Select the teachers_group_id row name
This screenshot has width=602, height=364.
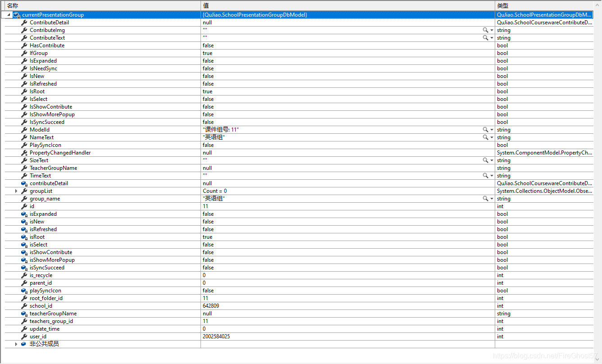(51, 321)
